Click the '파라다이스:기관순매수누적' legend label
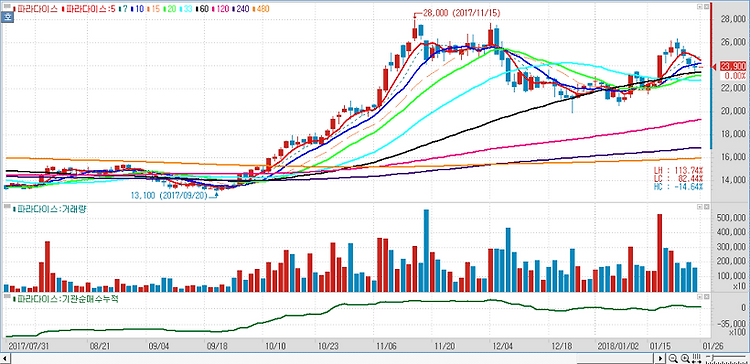 pyautogui.click(x=66, y=298)
